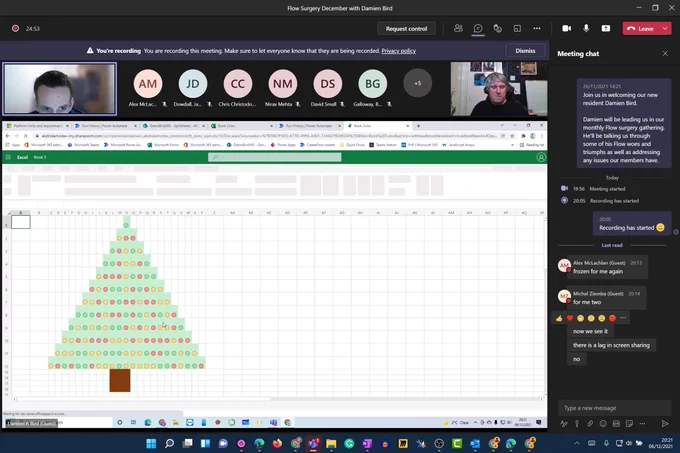Image resolution: width=680 pixels, height=453 pixels.
Task: Dismiss the recording notification banner
Action: pyautogui.click(x=525, y=51)
